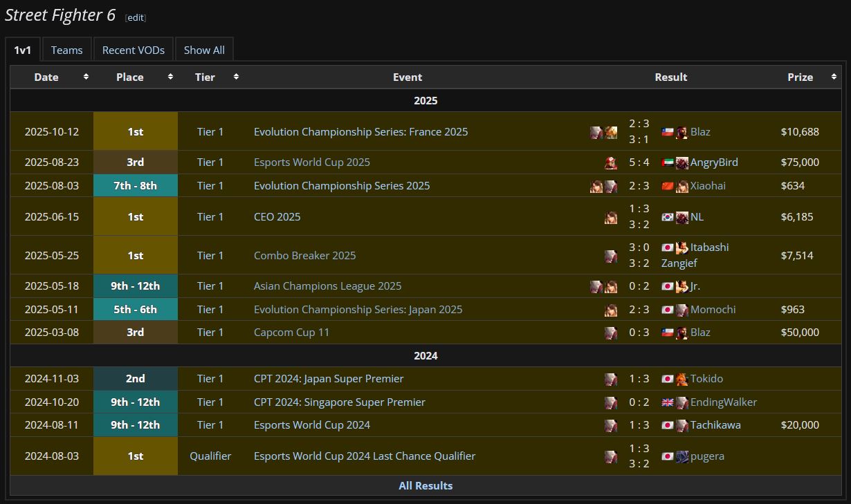
Task: Click the 7th - 8th place cell
Action: click(136, 186)
